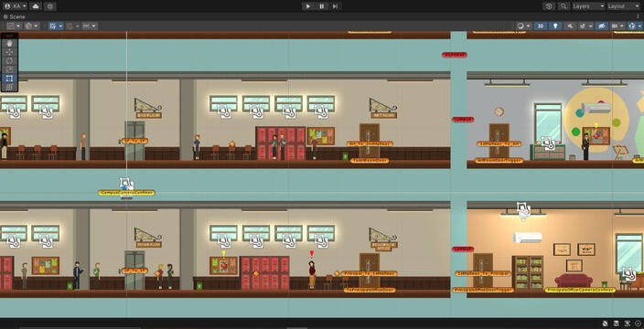Select the Hand view tool
The width and height of the screenshot is (644, 329).
tap(10, 44)
